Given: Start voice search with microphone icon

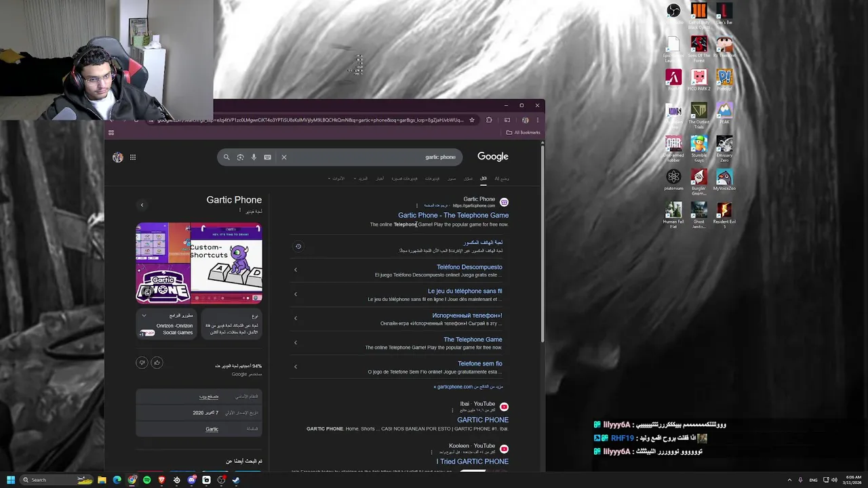Looking at the screenshot, I should point(254,157).
